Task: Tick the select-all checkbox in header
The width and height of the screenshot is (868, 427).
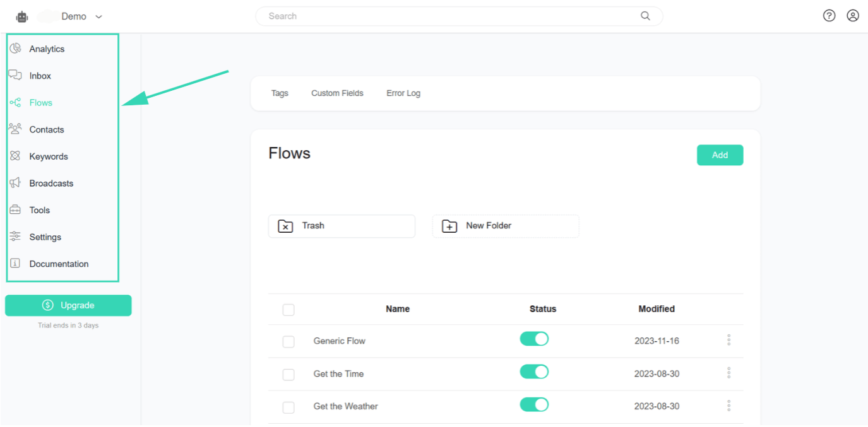Action: click(288, 310)
